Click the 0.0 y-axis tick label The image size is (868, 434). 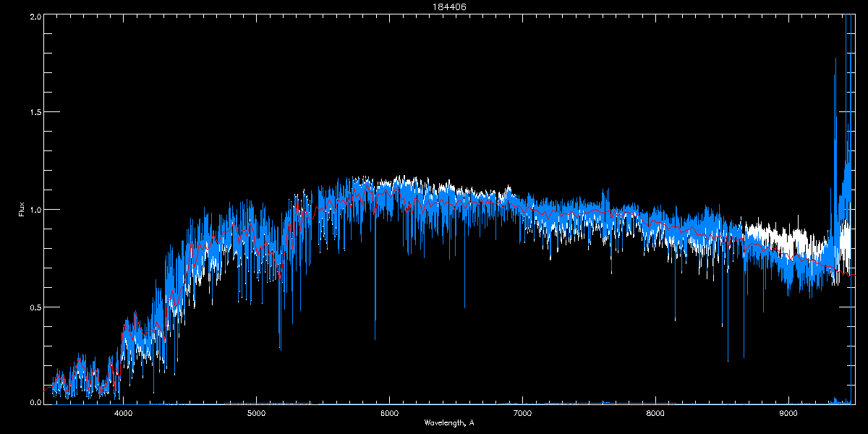tap(35, 403)
